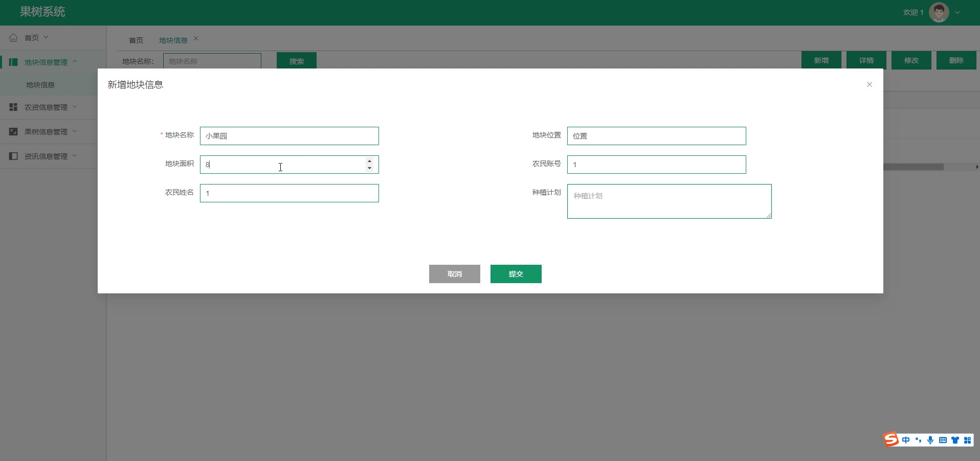Click the 种植计划 field label
The image size is (980, 461).
[547, 192]
